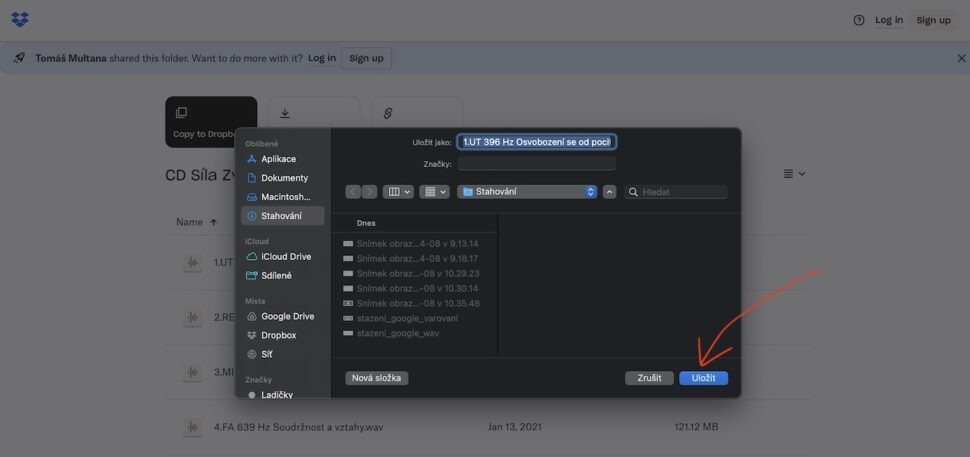Viewport: 970px width, 457px height.
Task: Select Dropbox in the sidebar places
Action: [278, 335]
